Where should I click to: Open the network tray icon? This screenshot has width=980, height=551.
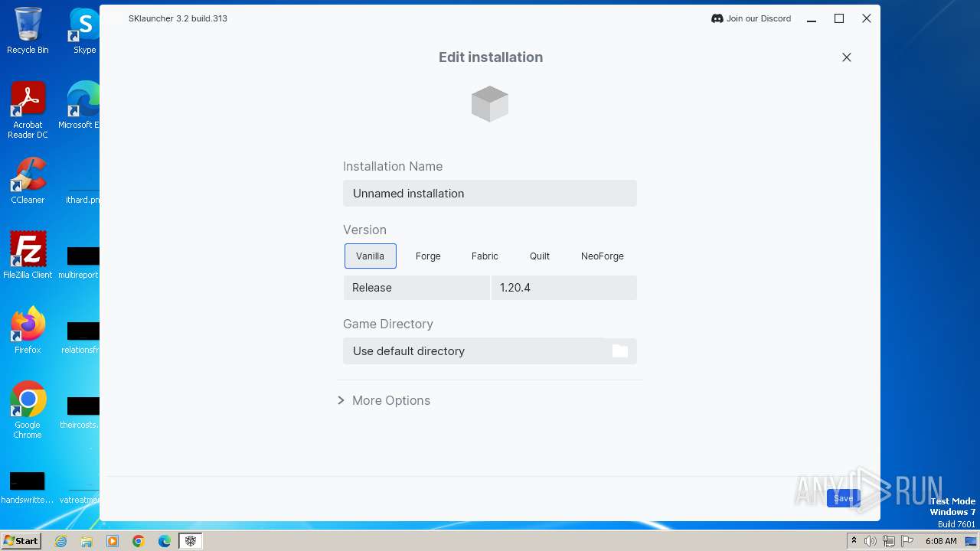tap(889, 541)
